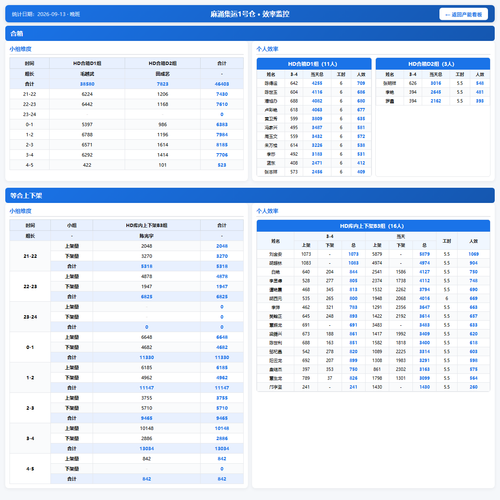Click the HD合箱D2组 (3人) table header
500x500 pixels.
pos(433,64)
